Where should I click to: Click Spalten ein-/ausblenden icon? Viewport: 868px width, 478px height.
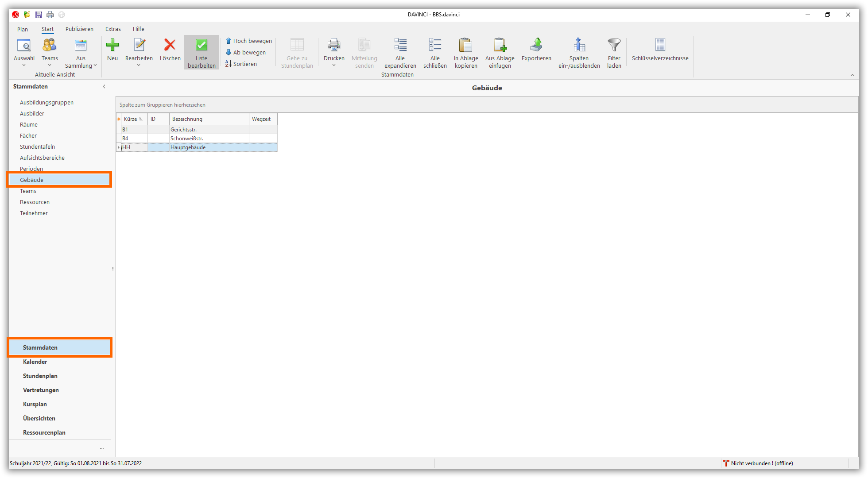pos(579,45)
